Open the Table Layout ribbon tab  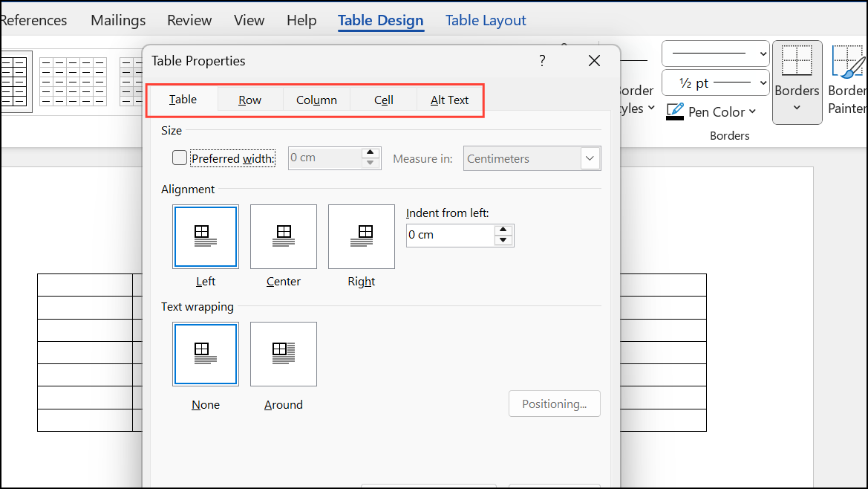[x=486, y=20]
